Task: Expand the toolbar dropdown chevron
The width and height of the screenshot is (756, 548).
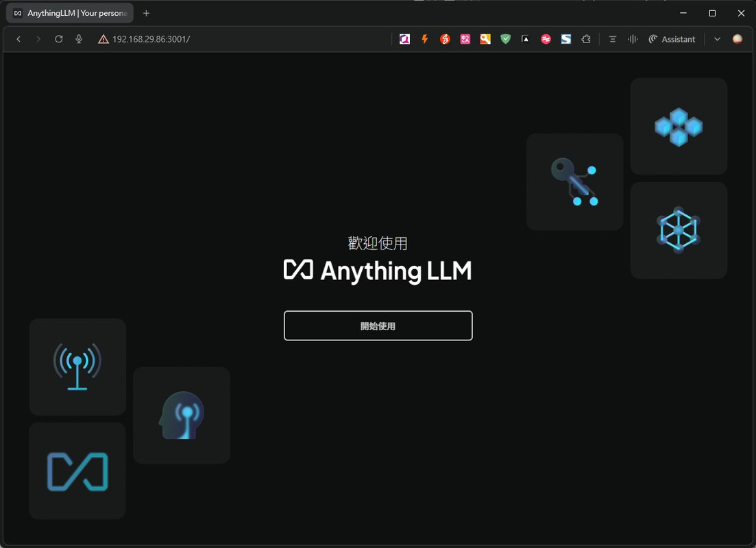Action: click(x=718, y=39)
